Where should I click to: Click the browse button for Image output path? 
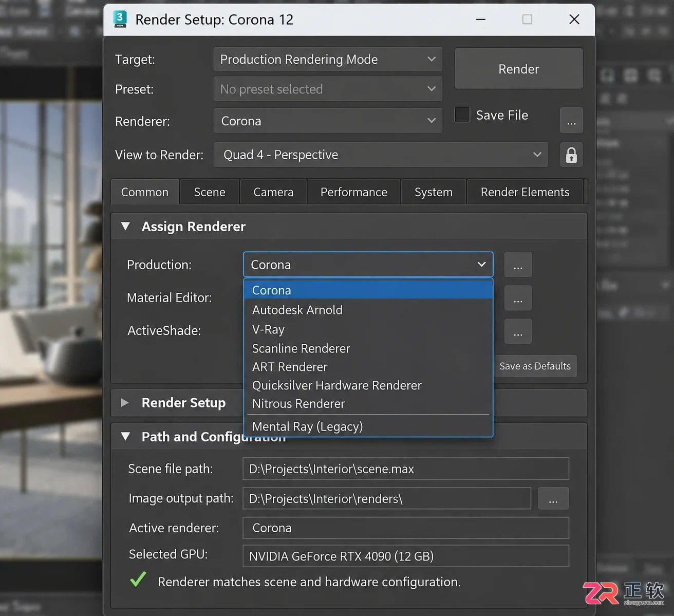(x=553, y=498)
